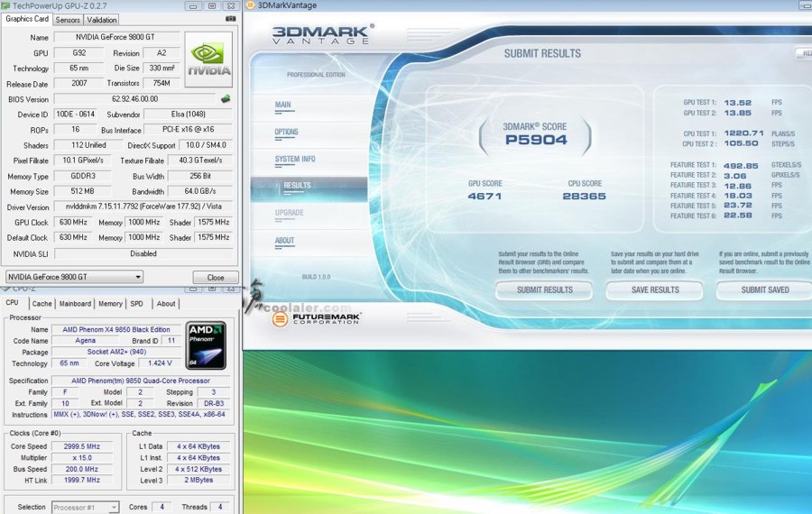Click the BIOS save chip icon

[226, 98]
